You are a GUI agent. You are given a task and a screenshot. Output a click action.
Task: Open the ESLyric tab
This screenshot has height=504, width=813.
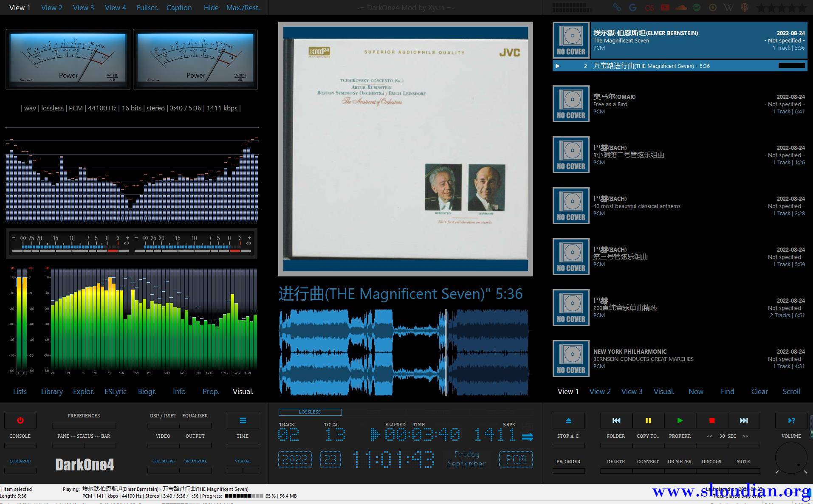[x=116, y=391]
